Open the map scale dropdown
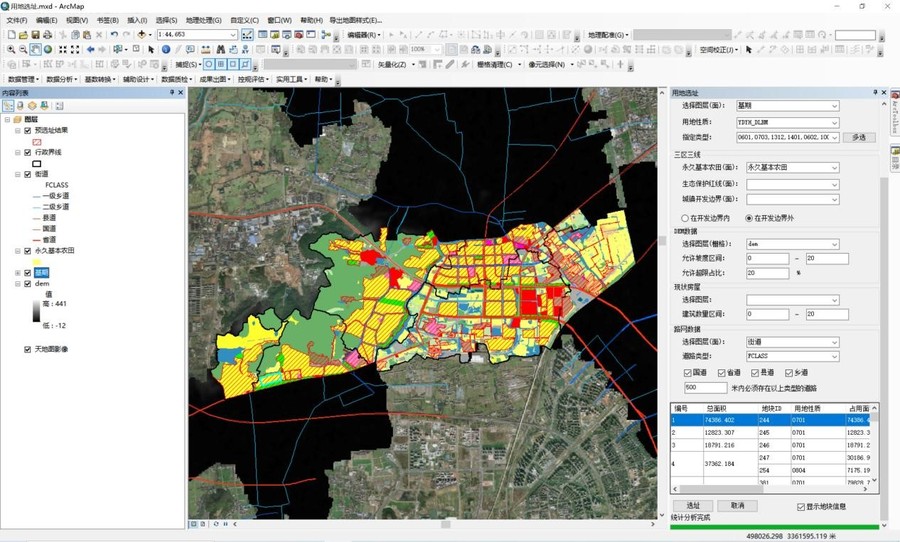Screen dimensions: 900x542 point(233,35)
